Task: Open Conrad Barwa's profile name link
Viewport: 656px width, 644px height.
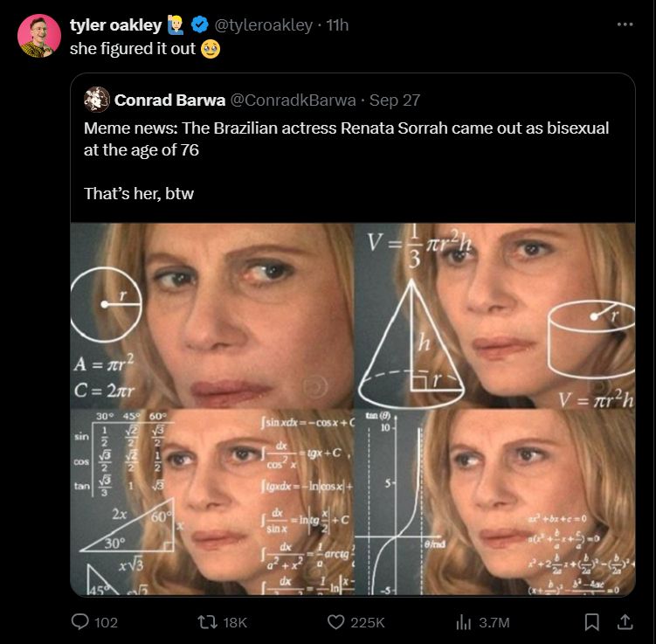Action: [x=169, y=100]
